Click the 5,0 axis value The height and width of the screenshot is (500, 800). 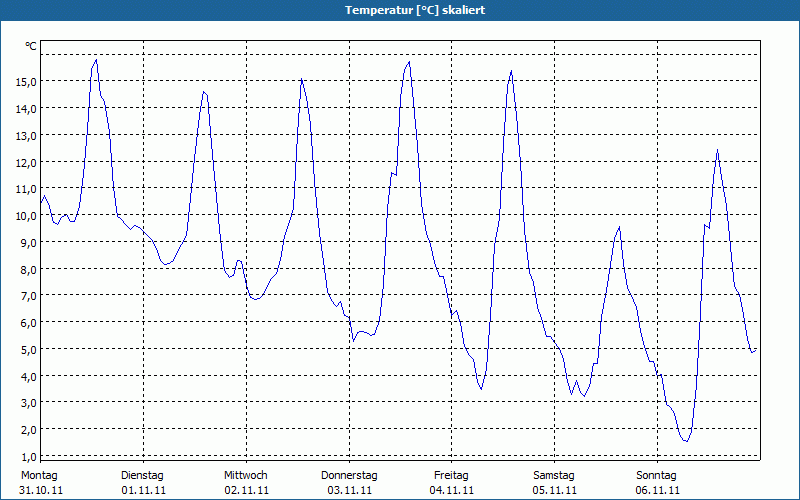click(x=28, y=350)
